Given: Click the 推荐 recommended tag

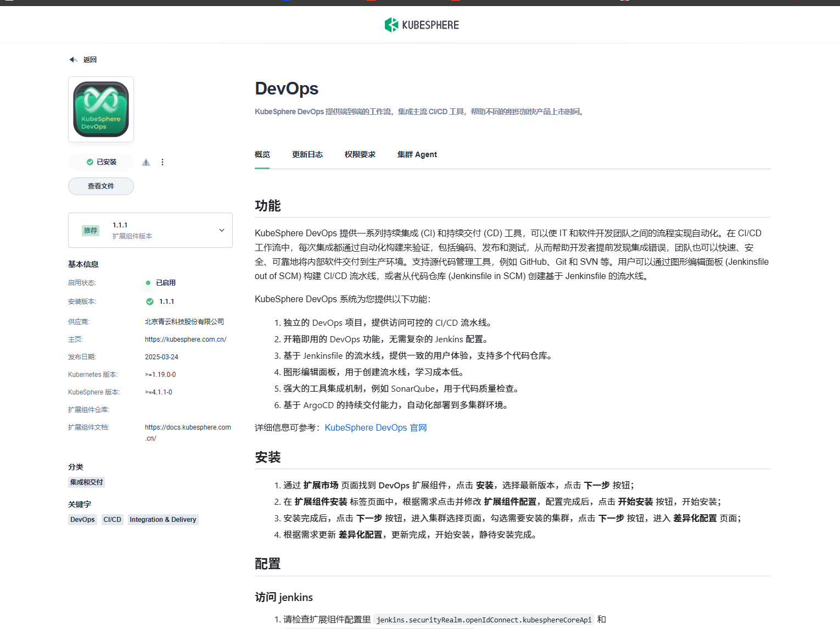Looking at the screenshot, I should (91, 230).
